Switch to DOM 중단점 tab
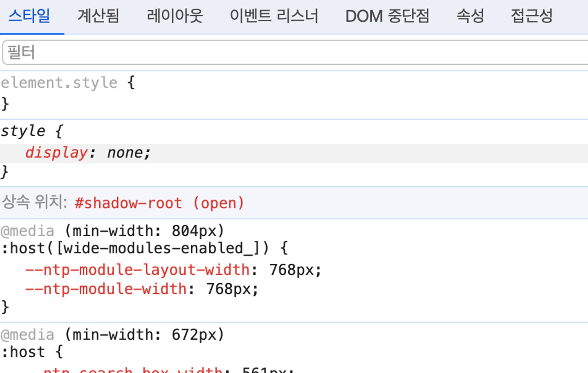Screen dimensions: 588x373 387,16
